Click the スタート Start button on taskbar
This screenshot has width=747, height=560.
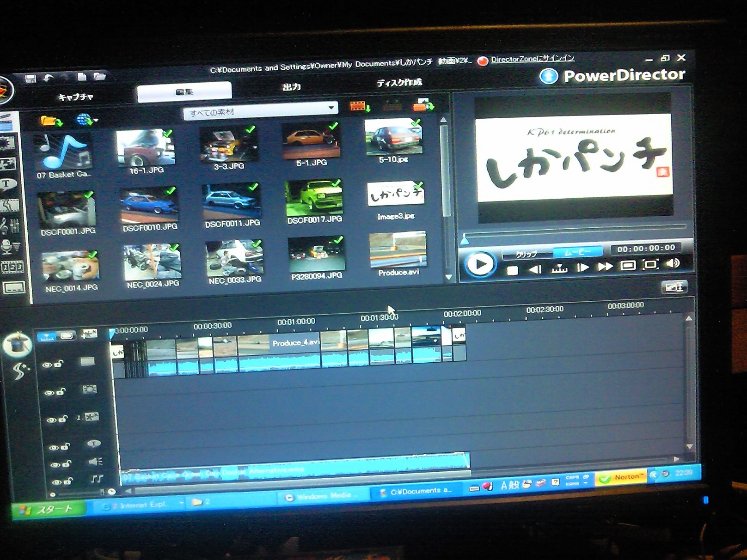49,510
